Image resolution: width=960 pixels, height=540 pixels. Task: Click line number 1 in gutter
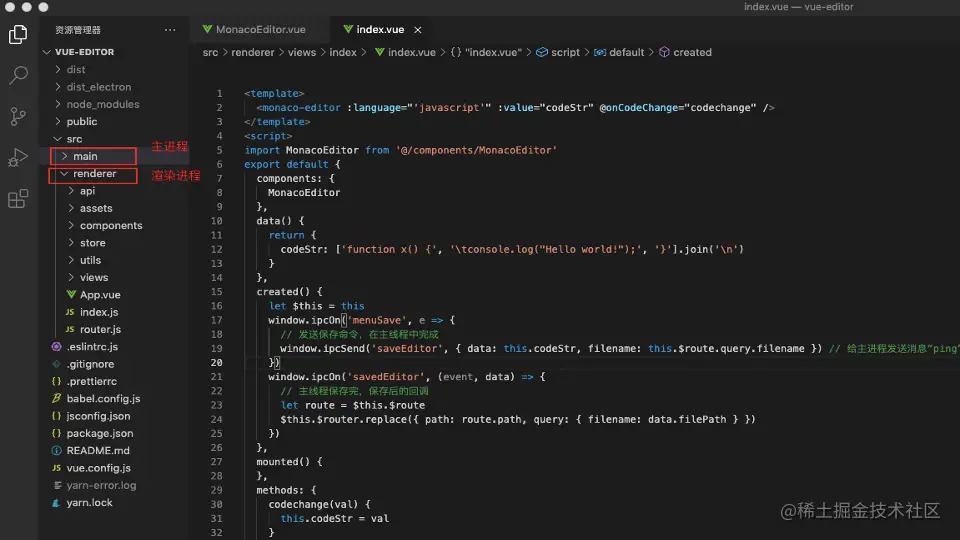pos(219,93)
